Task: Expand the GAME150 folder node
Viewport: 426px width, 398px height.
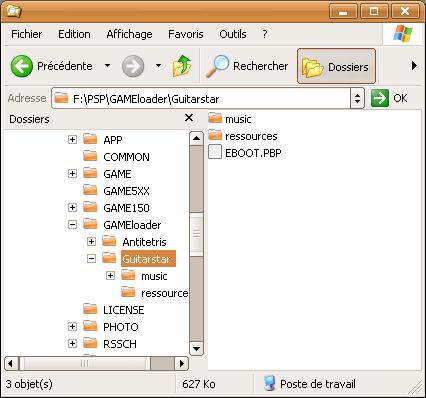Action: click(72, 207)
